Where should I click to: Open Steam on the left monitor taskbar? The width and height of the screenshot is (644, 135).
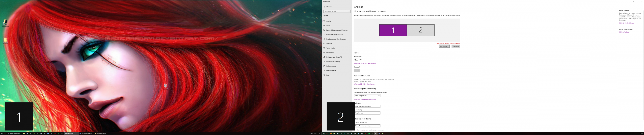41,133
